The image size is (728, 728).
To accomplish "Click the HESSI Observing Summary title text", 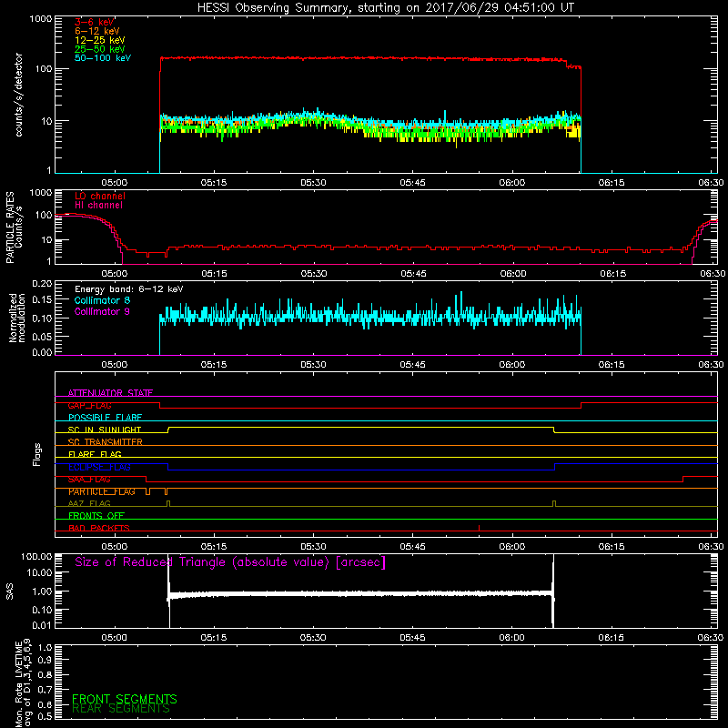I will click(385, 7).
